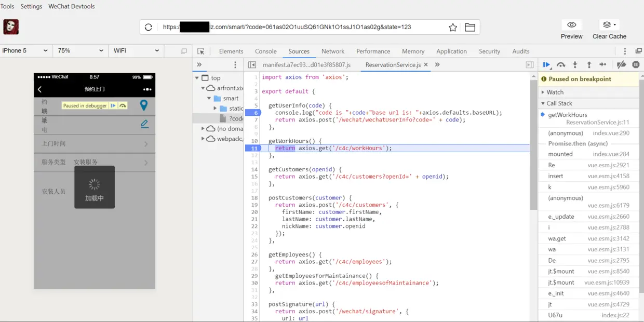Deactivate breakpoints with the toolbar icon

[621, 65]
